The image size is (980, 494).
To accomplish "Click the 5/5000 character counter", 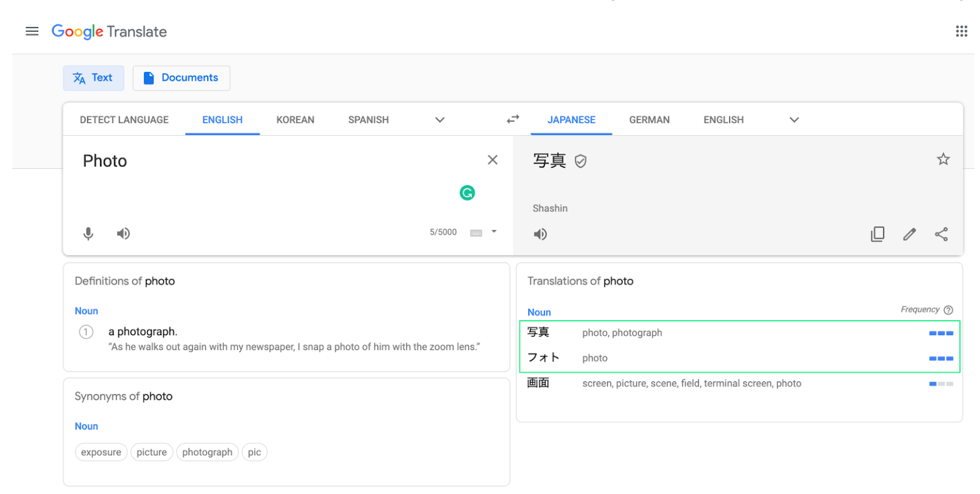I will [x=443, y=232].
